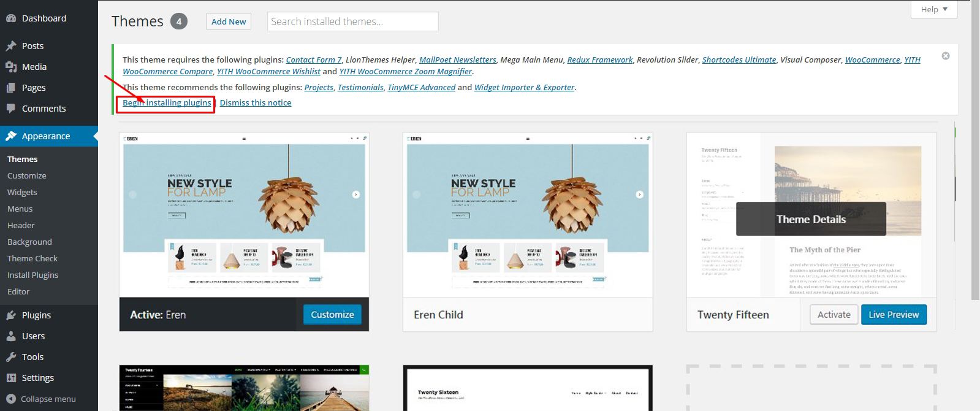The height and width of the screenshot is (411, 980).
Task: Click the Begin installing plugins link
Action: pos(167,103)
